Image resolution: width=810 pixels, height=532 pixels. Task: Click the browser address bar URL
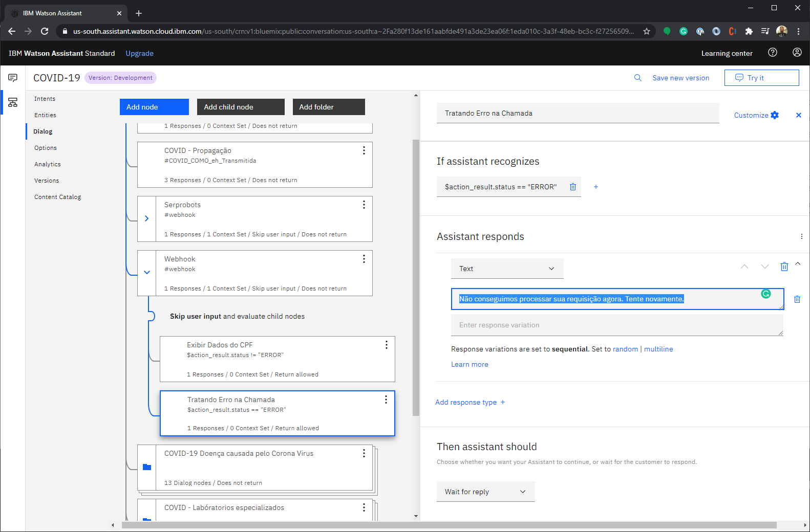click(x=353, y=31)
